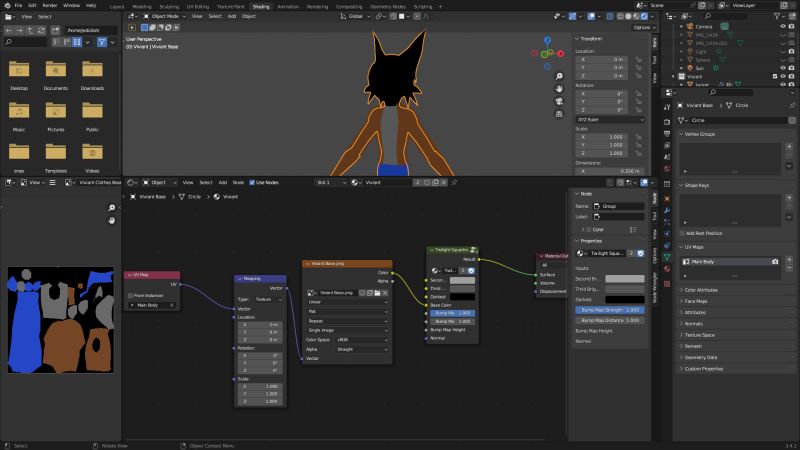
Task: Click the pan hand icon in the 3D viewport
Action: (559, 89)
